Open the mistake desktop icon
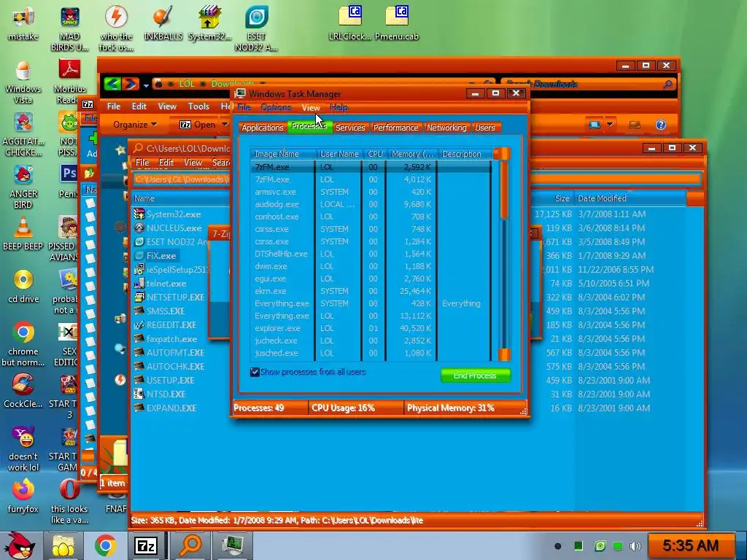Image resolution: width=747 pixels, height=560 pixels. coord(23,23)
